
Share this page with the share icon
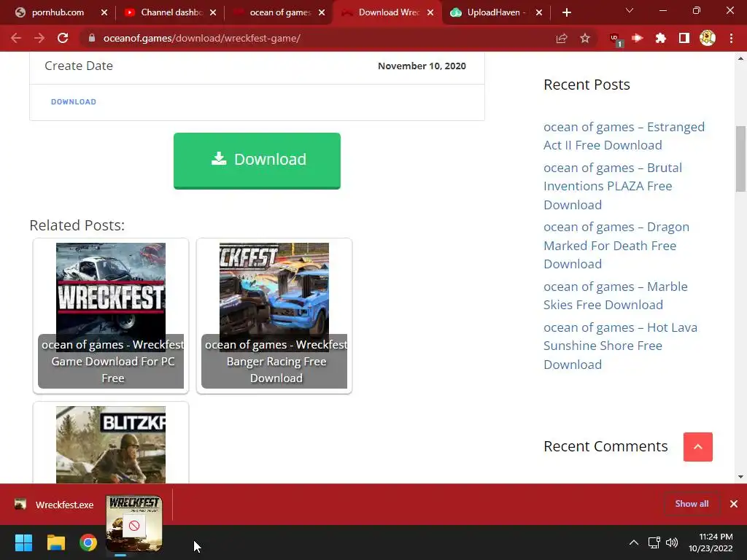562,38
